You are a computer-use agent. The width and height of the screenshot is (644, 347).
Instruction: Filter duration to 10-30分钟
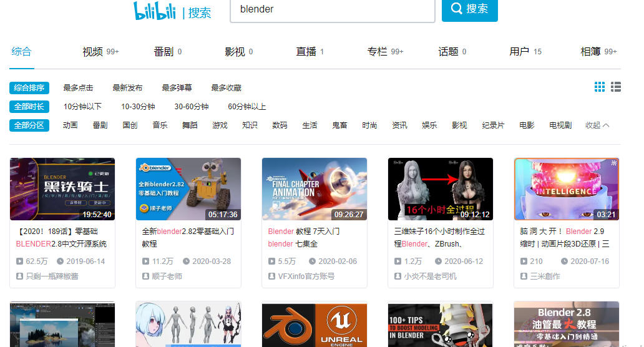point(137,107)
